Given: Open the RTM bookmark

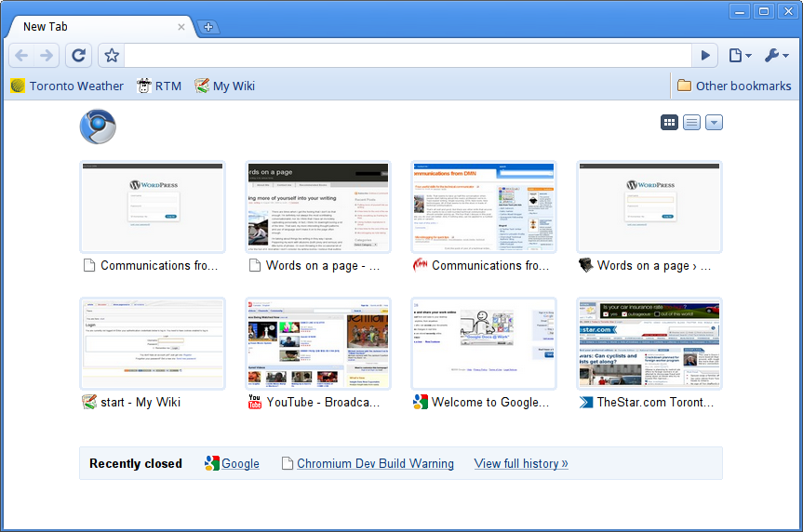Looking at the screenshot, I should click(158, 86).
